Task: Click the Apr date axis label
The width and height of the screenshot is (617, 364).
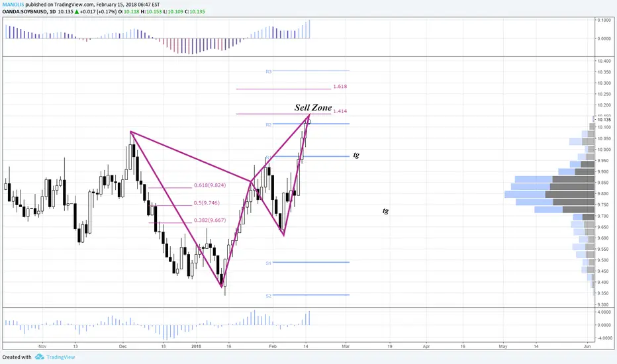Action: click(x=426, y=346)
